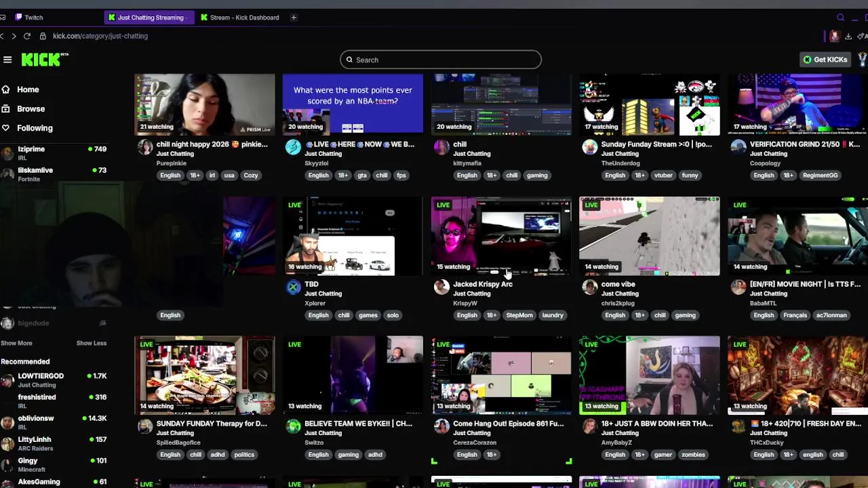The height and width of the screenshot is (488, 868).
Task: Open KrispyW channel avatar
Action: point(441,287)
